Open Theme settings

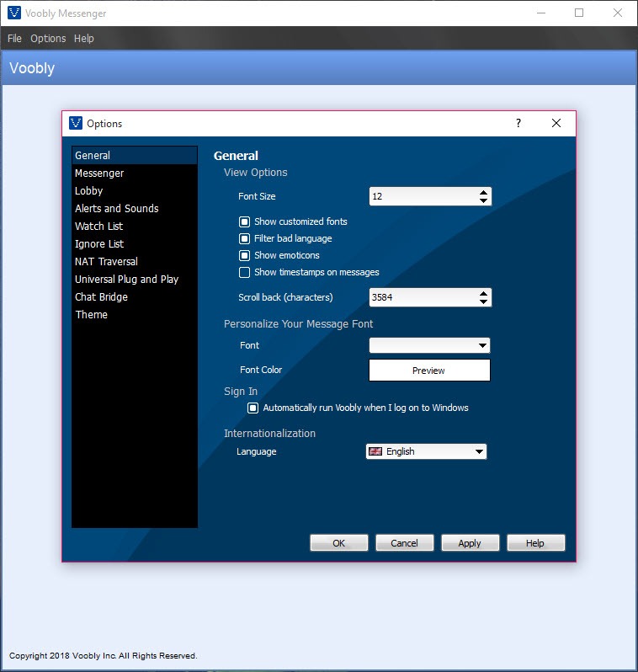click(135, 315)
